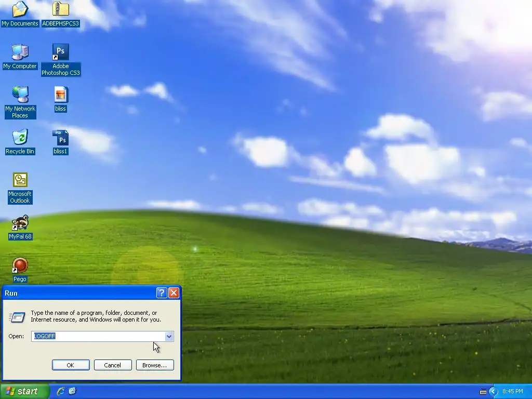Click Cancel in the Run dialog
532x399 pixels.
point(113,365)
